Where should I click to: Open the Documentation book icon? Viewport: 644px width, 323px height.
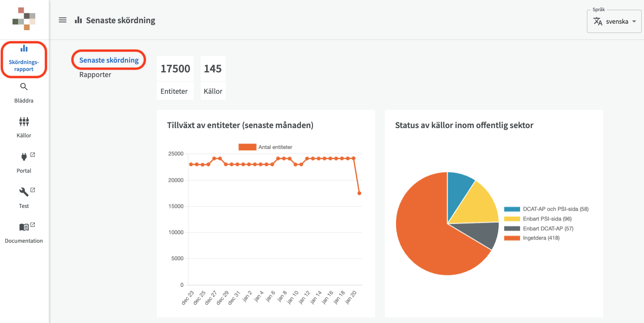pyautogui.click(x=24, y=227)
